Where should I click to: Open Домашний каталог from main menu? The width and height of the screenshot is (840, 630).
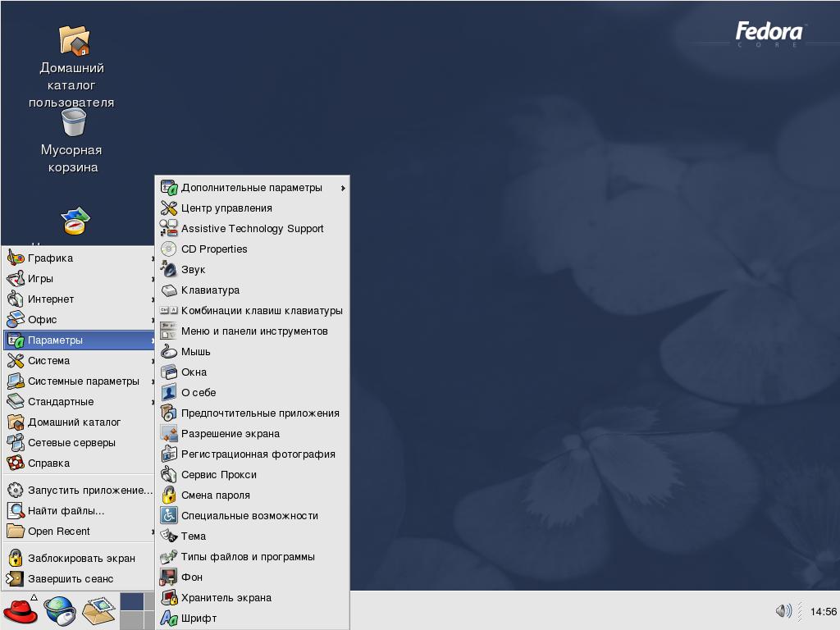click(x=79, y=422)
